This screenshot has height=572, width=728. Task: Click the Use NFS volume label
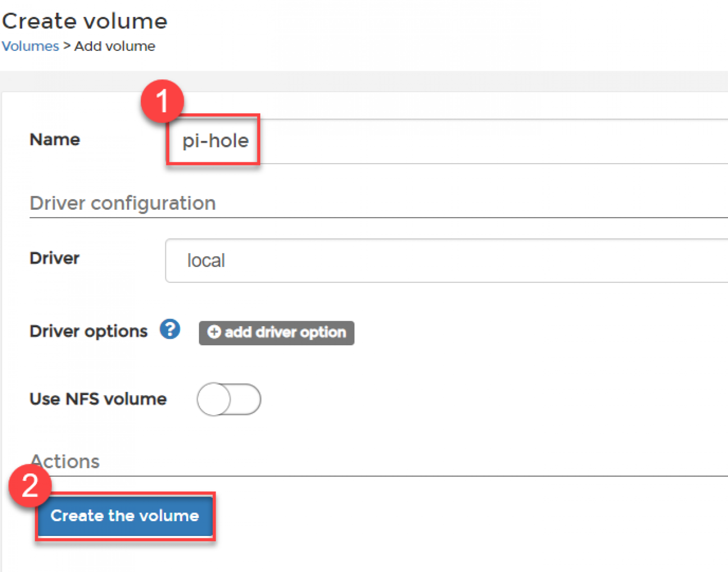tap(98, 399)
